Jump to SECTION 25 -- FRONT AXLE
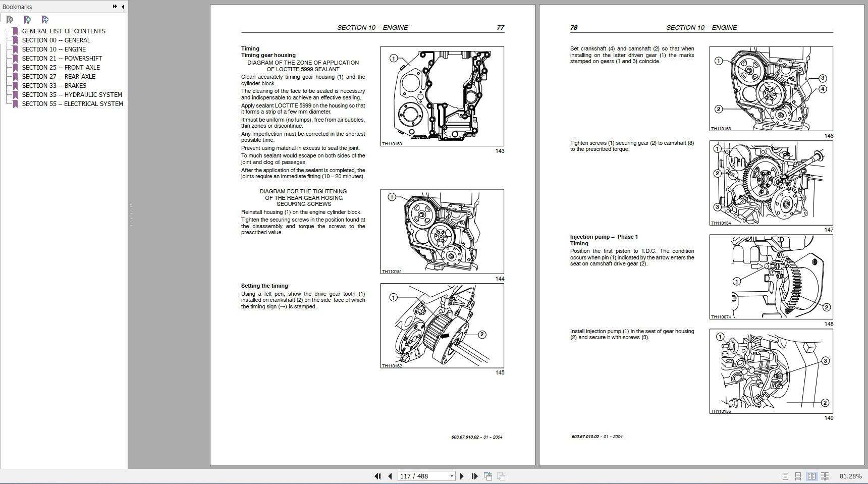This screenshot has width=868, height=484. pyautogui.click(x=61, y=67)
